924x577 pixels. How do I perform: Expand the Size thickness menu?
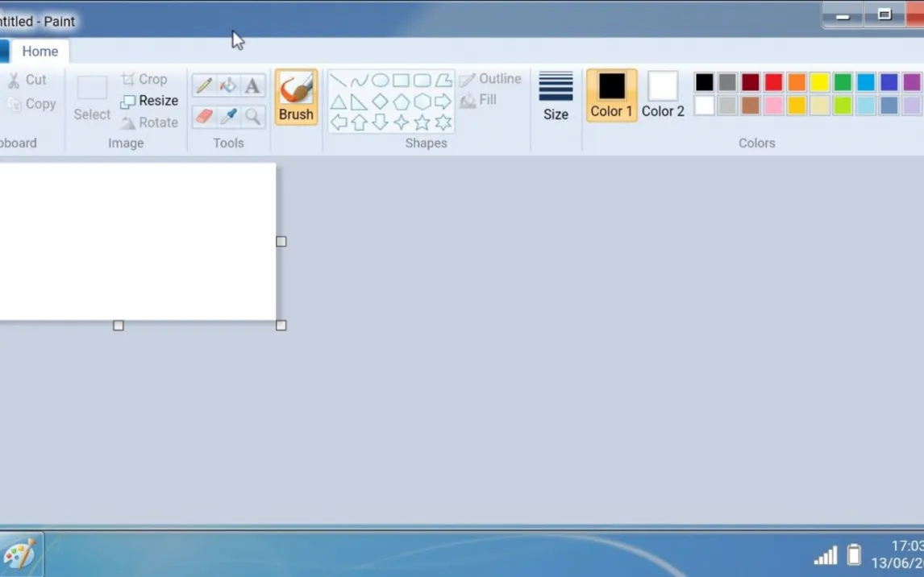556,96
